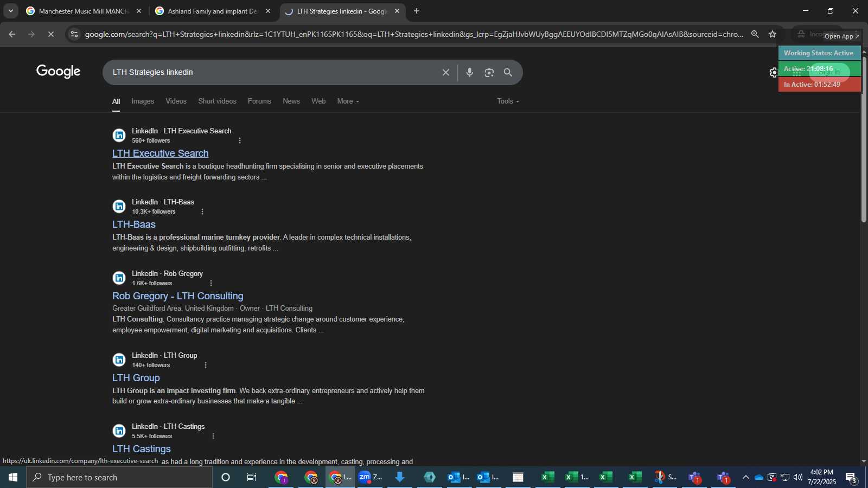Stop loading the page
Viewport: 868px width, 488px height.
click(x=51, y=34)
